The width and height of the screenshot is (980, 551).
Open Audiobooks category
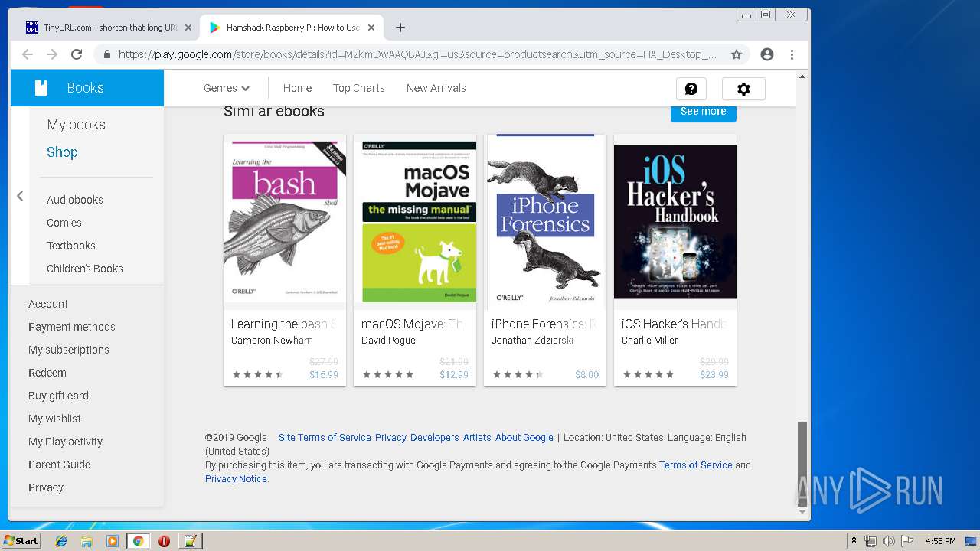pos(75,200)
